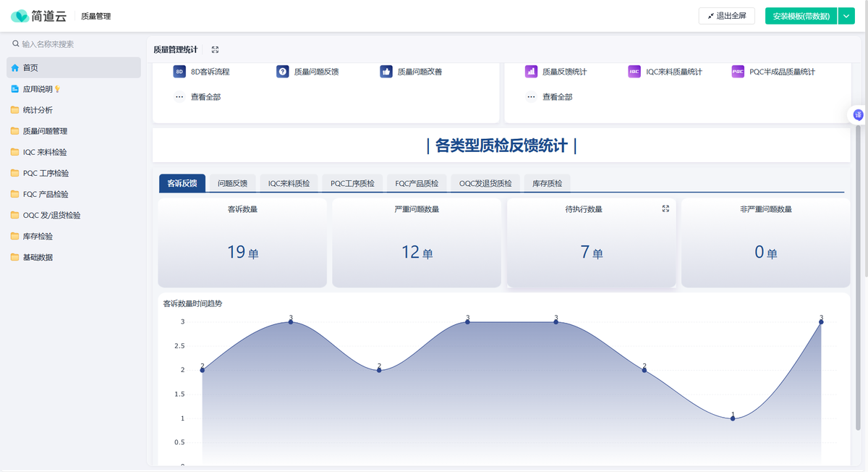
Task: Expand the 待执行数量 card fullscreen icon
Action: (665, 208)
